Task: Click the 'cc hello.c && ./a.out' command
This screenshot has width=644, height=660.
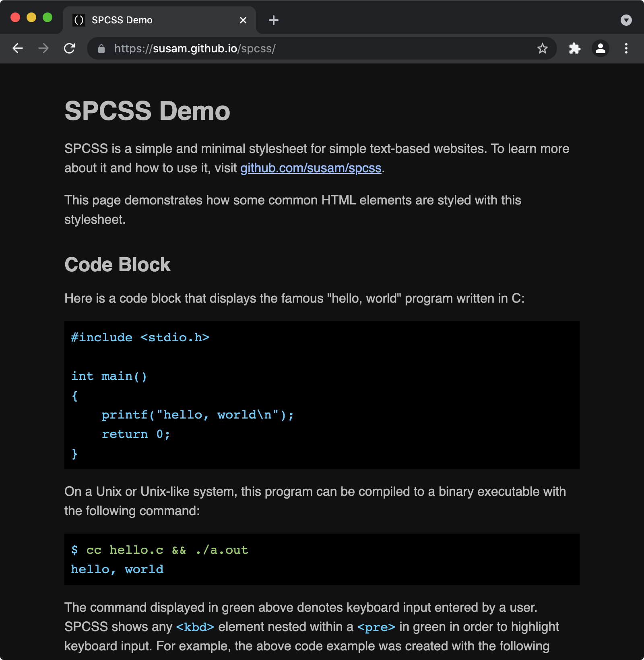Action: 167,550
